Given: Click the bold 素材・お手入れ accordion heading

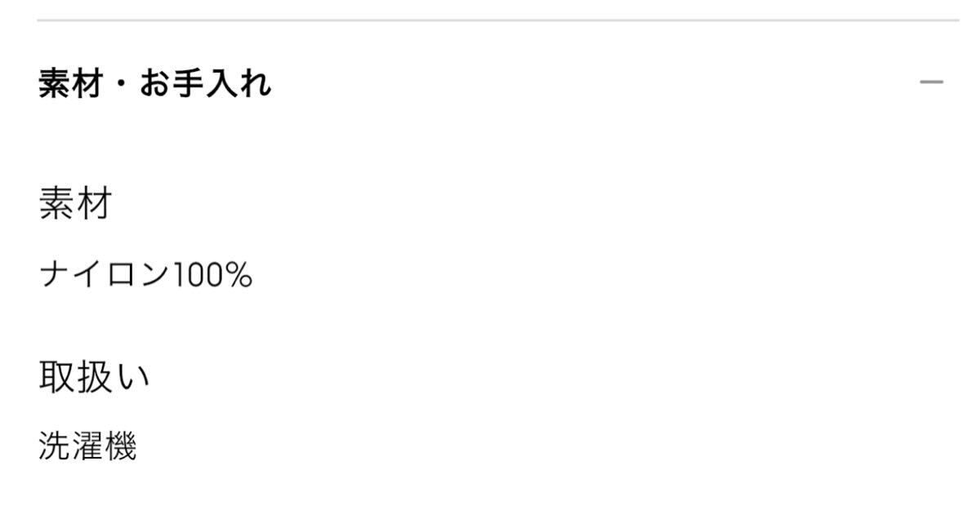Looking at the screenshot, I should 155,83.
